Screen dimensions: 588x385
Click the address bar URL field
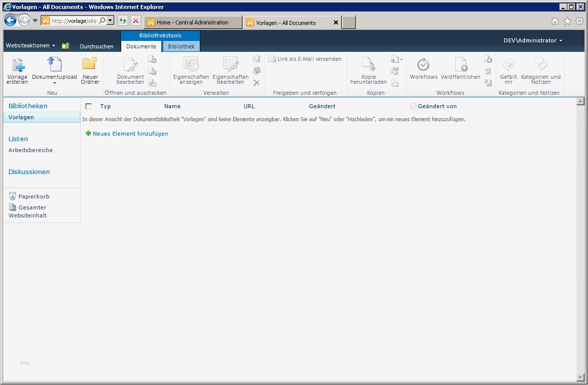tap(74, 21)
